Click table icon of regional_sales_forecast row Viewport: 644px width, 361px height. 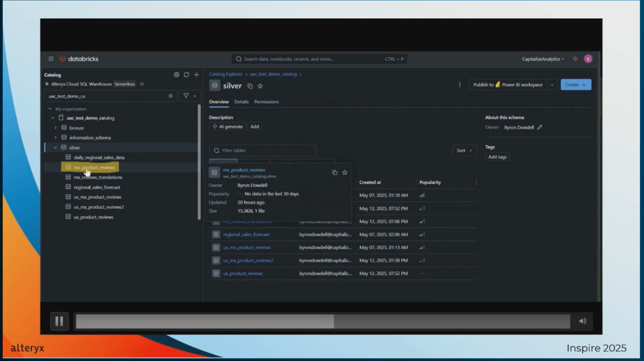point(216,234)
